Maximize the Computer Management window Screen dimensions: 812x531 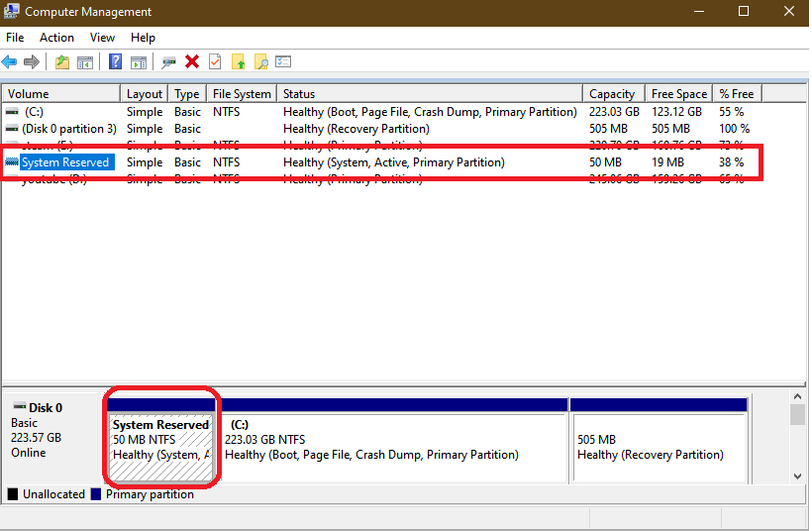pyautogui.click(x=744, y=11)
